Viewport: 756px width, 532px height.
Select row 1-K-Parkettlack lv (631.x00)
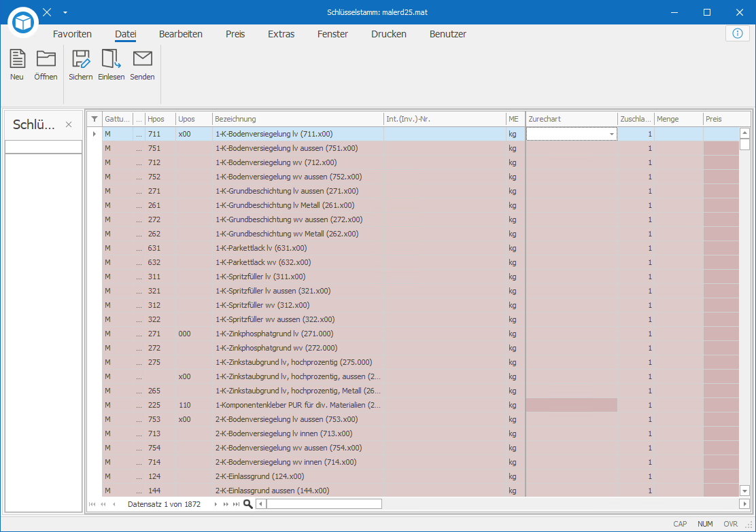[420, 248]
